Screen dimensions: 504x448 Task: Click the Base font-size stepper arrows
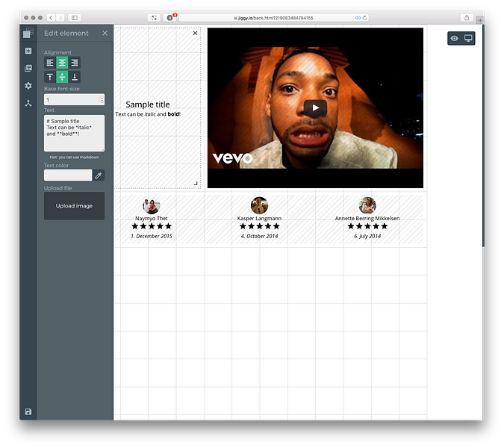coord(102,99)
